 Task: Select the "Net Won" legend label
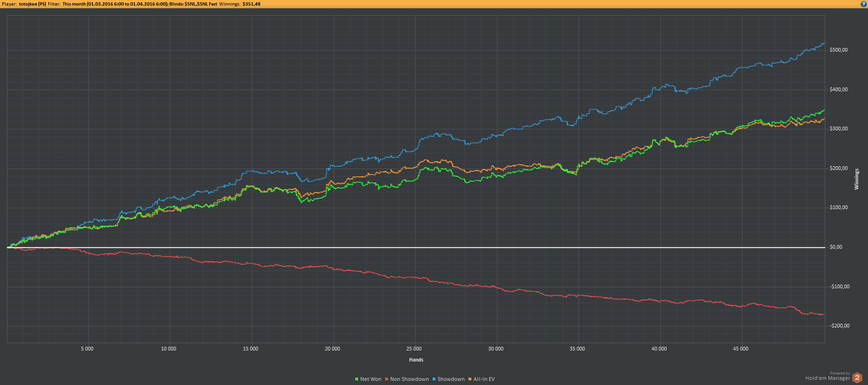pyautogui.click(x=371, y=379)
